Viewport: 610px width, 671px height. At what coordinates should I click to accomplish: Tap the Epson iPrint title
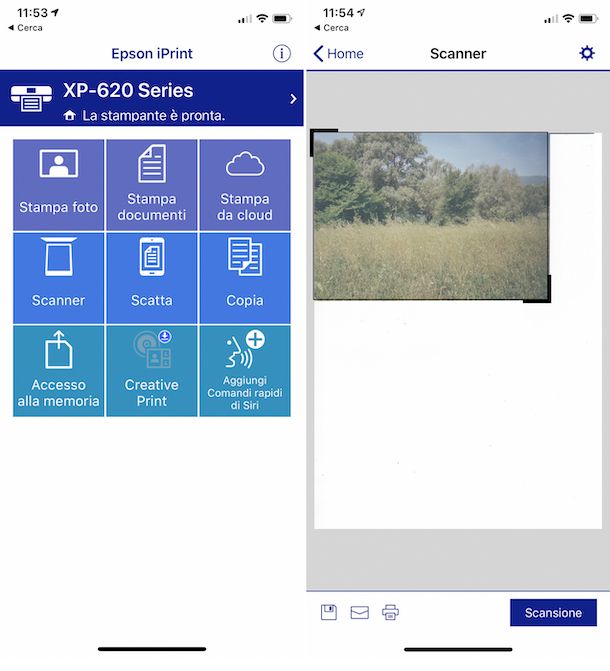152,53
